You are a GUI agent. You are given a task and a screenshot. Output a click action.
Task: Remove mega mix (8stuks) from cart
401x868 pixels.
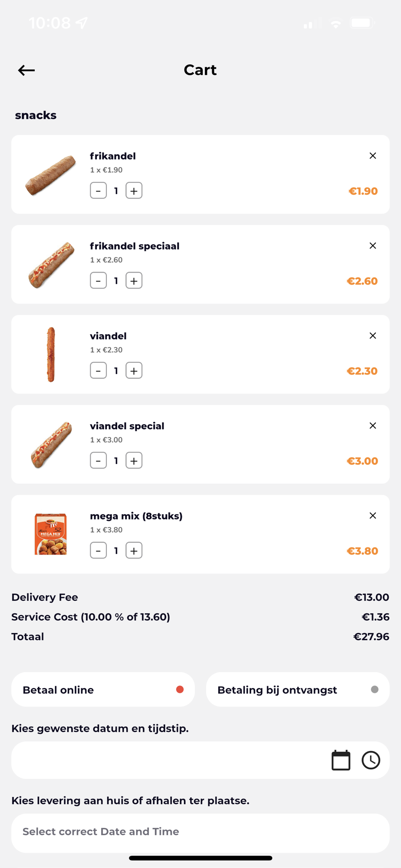[372, 516]
